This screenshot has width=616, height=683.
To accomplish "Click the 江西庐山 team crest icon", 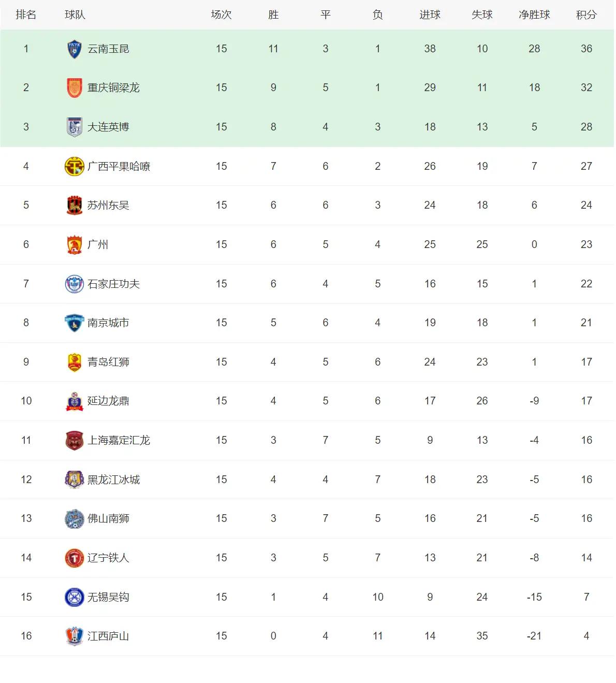I will coord(75,636).
